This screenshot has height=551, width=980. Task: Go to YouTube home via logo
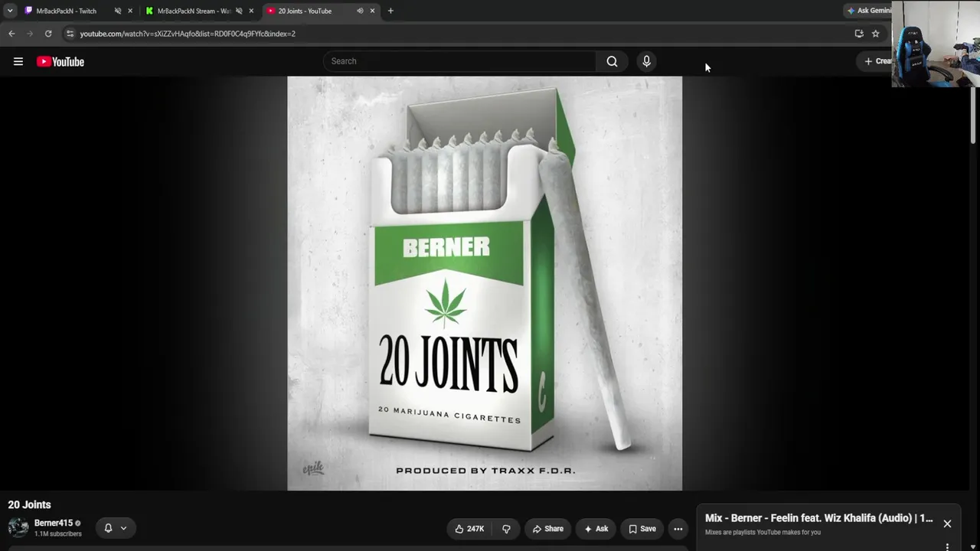coord(60,62)
